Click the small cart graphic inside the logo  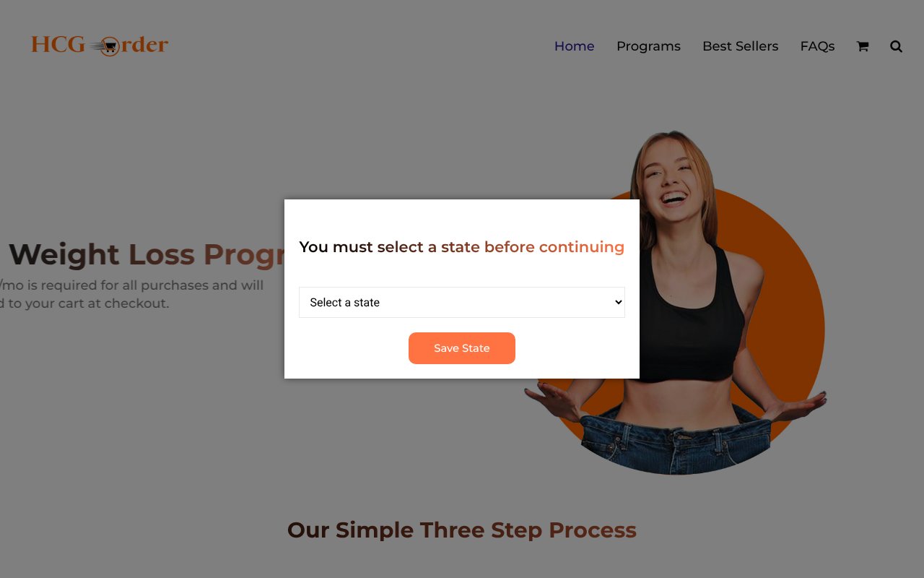pyautogui.click(x=108, y=47)
